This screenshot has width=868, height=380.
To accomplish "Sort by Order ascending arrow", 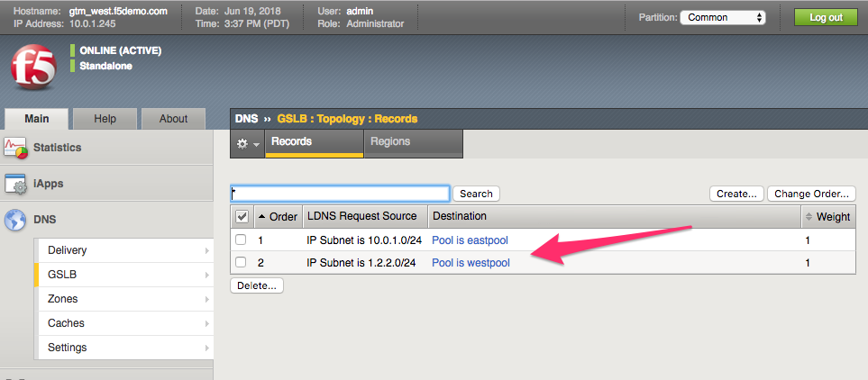I will point(262,216).
